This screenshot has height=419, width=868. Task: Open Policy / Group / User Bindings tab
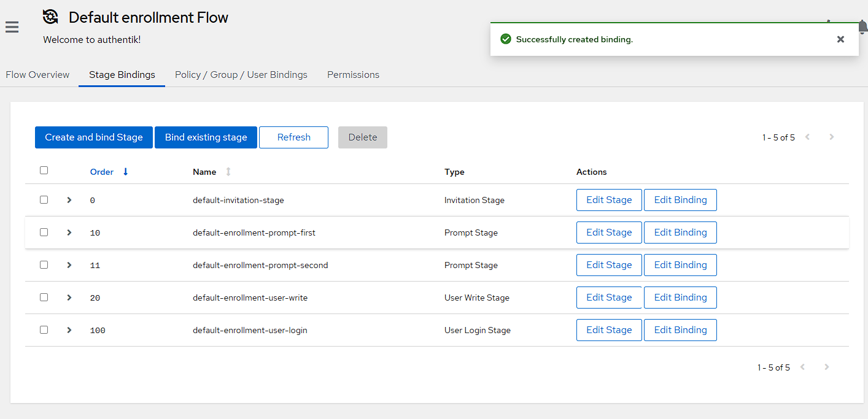point(241,75)
